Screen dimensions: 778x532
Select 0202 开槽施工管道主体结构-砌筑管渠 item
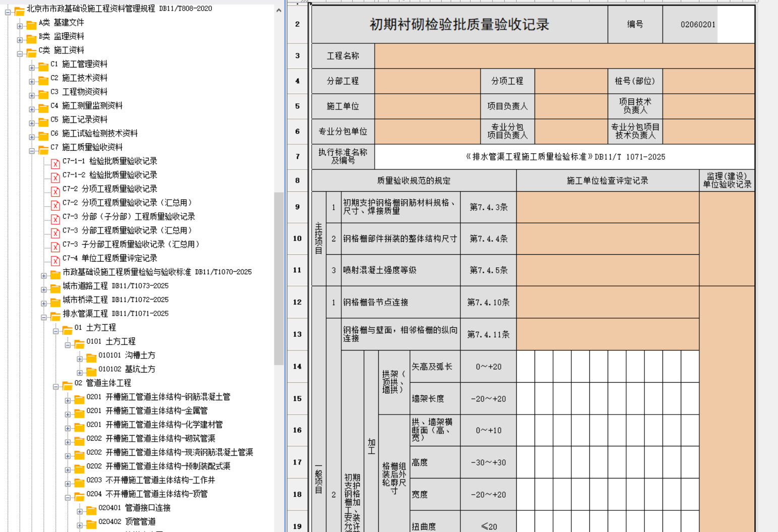151,439
